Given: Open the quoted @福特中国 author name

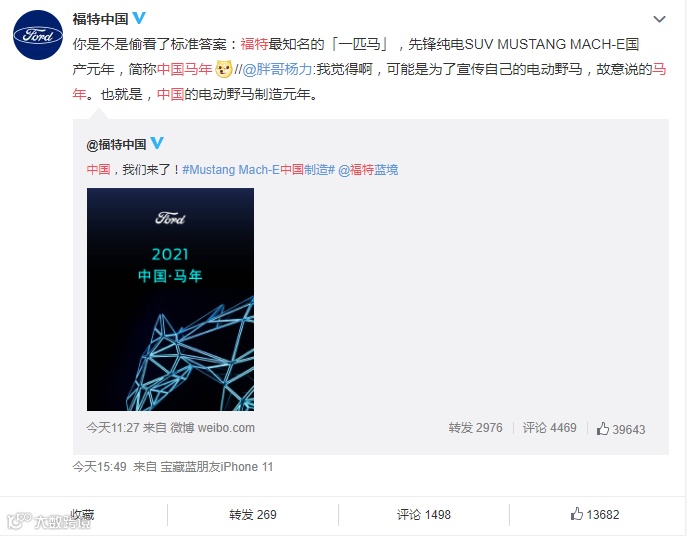Looking at the screenshot, I should click(117, 144).
